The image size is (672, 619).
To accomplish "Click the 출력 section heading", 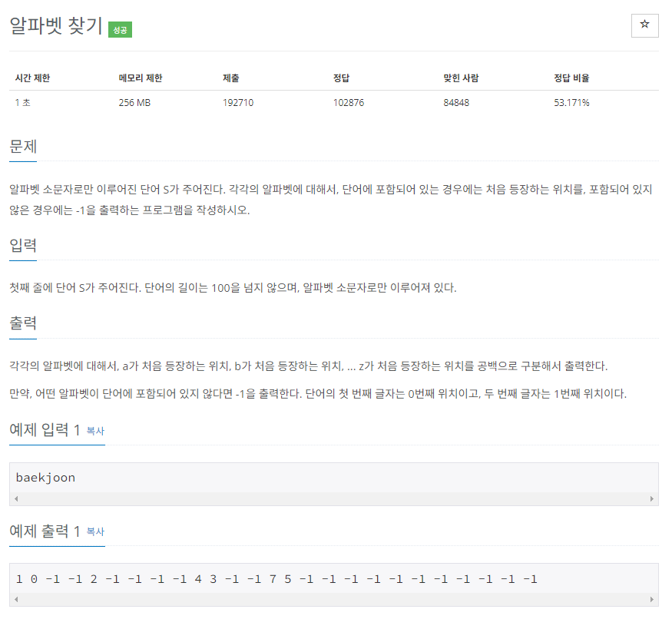I will click(23, 323).
